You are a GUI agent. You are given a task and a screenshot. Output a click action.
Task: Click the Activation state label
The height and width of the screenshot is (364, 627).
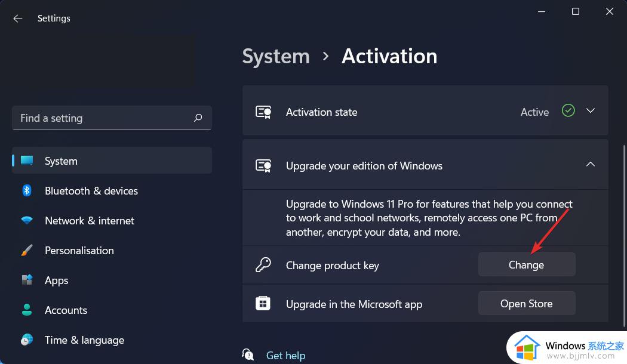point(321,112)
